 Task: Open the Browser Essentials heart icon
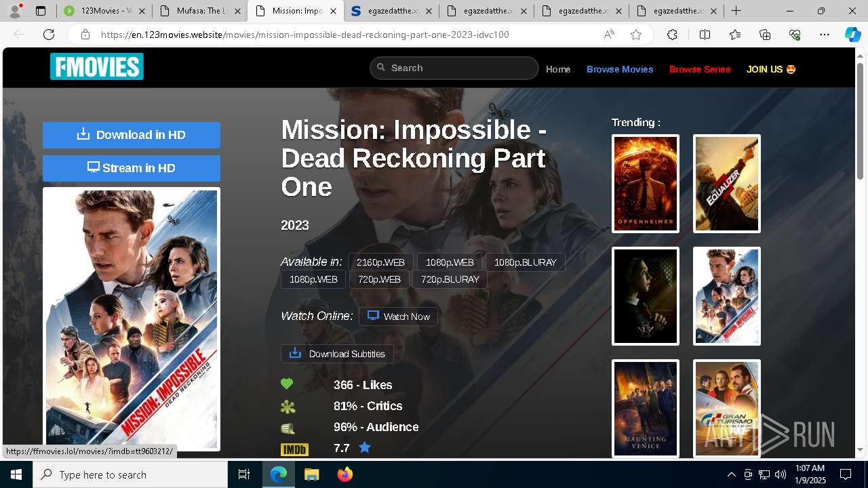795,35
